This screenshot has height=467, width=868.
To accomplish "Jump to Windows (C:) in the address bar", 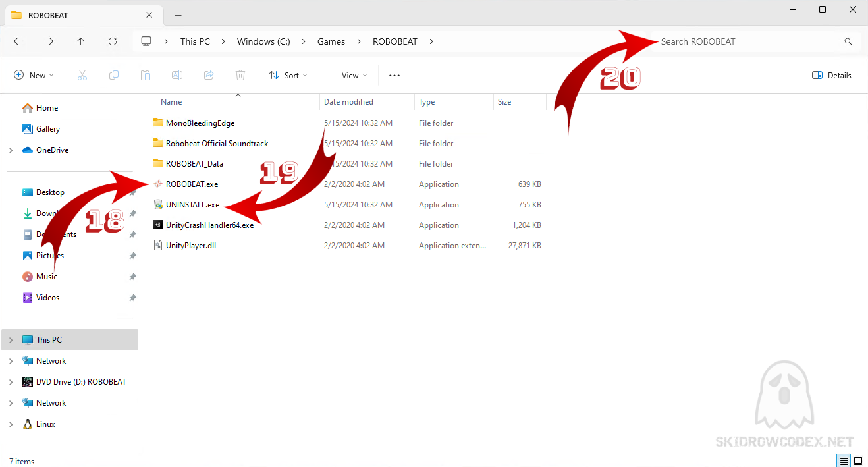I will (263, 41).
